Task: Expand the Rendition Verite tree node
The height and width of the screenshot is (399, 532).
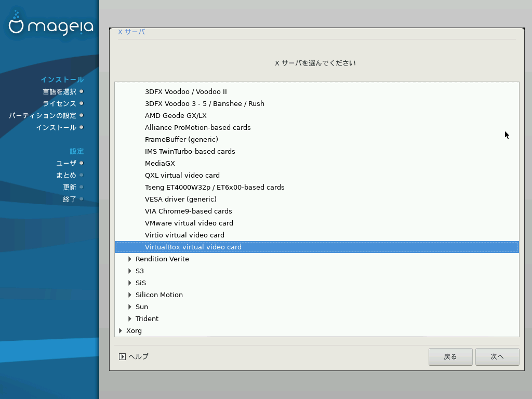Action: pos(129,259)
